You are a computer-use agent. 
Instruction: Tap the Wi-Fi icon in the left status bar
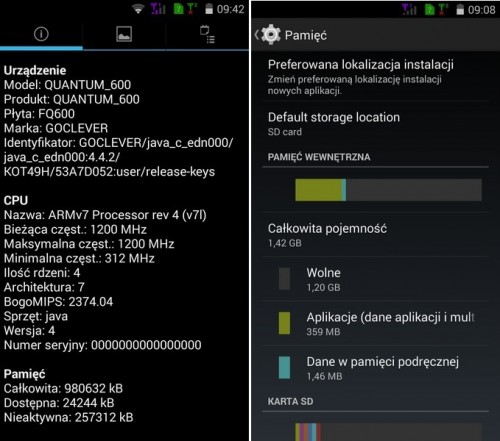pos(138,9)
